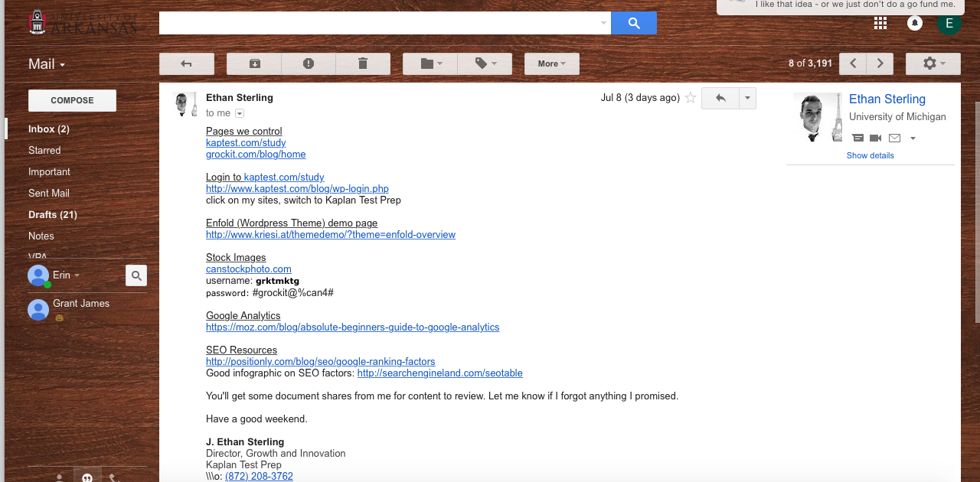Open the Sent Mail folder
980x482 pixels.
(49, 194)
